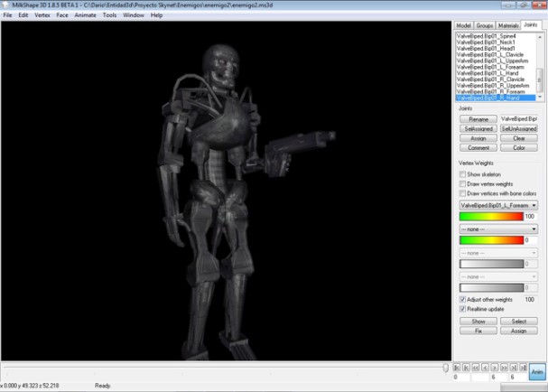Adjust the second colored weight slider showing 0
This screenshot has height=392, width=548.
pyautogui.click(x=491, y=240)
